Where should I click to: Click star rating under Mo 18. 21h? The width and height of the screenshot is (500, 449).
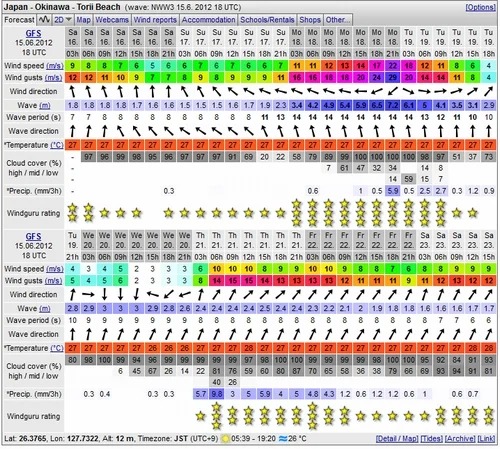[392, 213]
